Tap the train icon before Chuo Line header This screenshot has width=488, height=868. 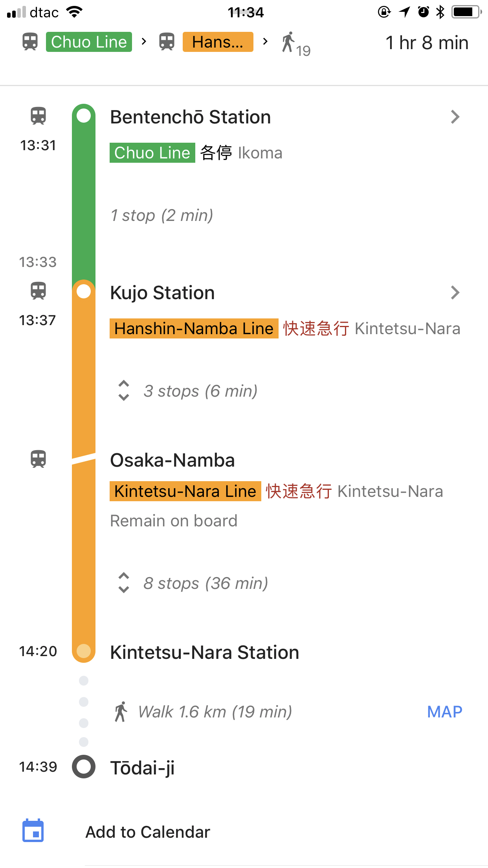[x=30, y=42]
